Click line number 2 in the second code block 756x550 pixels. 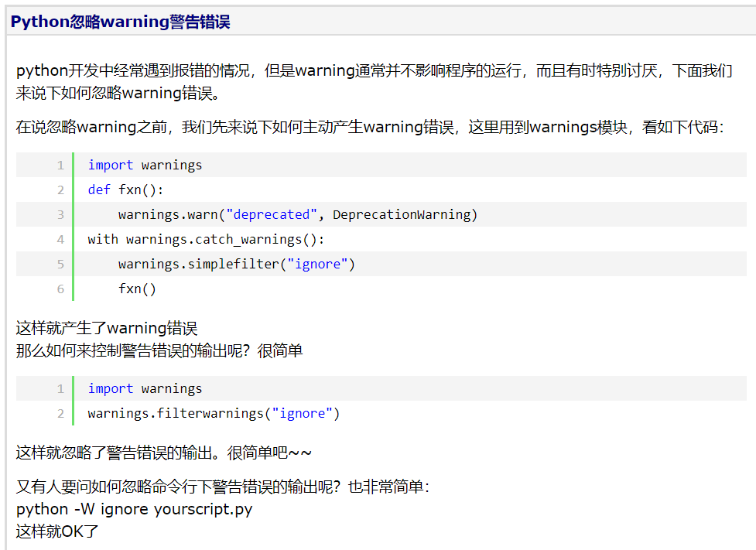pyautogui.click(x=60, y=413)
